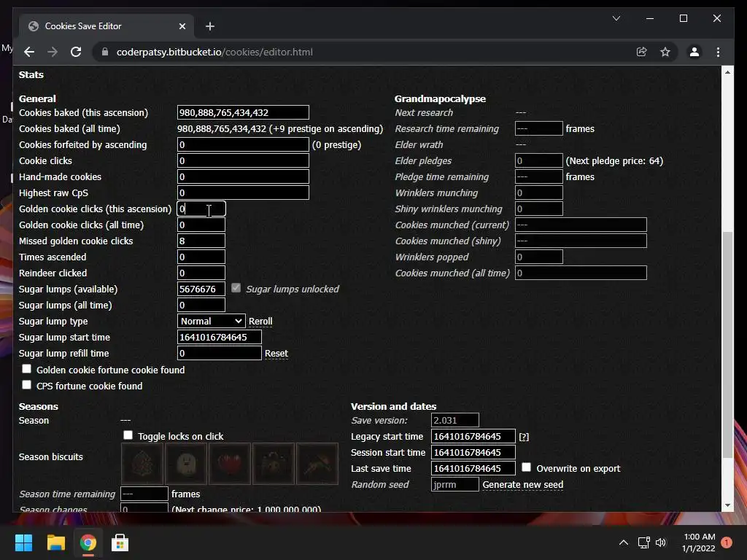Click the address bar URL

tap(214, 52)
